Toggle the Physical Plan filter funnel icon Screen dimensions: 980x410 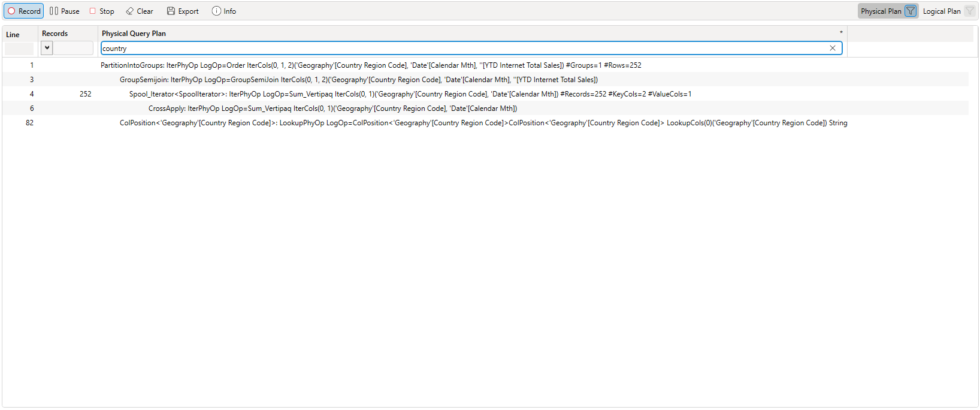(911, 11)
